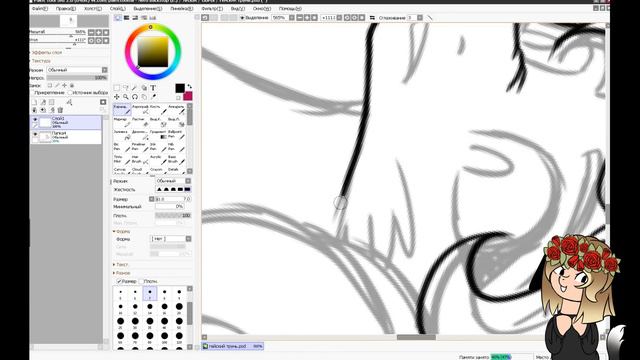Swap foreground and background colors
This screenshot has width=640, height=360.
pos(189,86)
